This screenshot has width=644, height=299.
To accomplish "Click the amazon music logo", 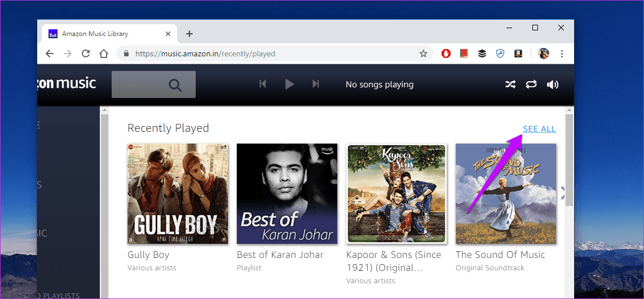I will click(x=67, y=83).
